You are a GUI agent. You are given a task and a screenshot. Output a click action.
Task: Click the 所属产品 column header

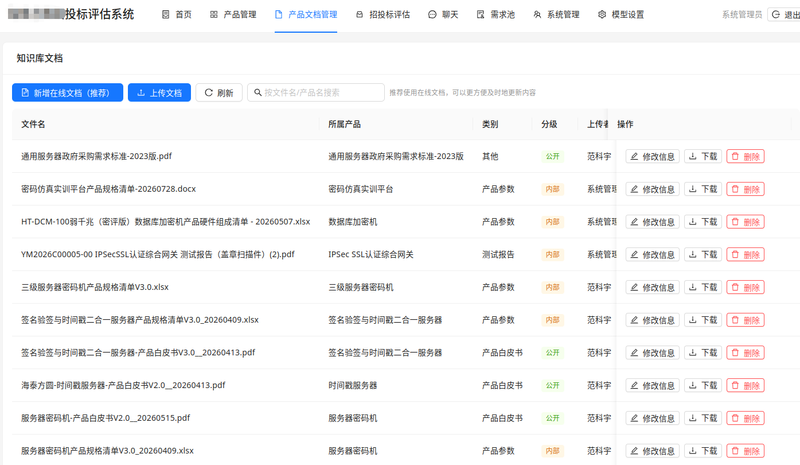[344, 124]
